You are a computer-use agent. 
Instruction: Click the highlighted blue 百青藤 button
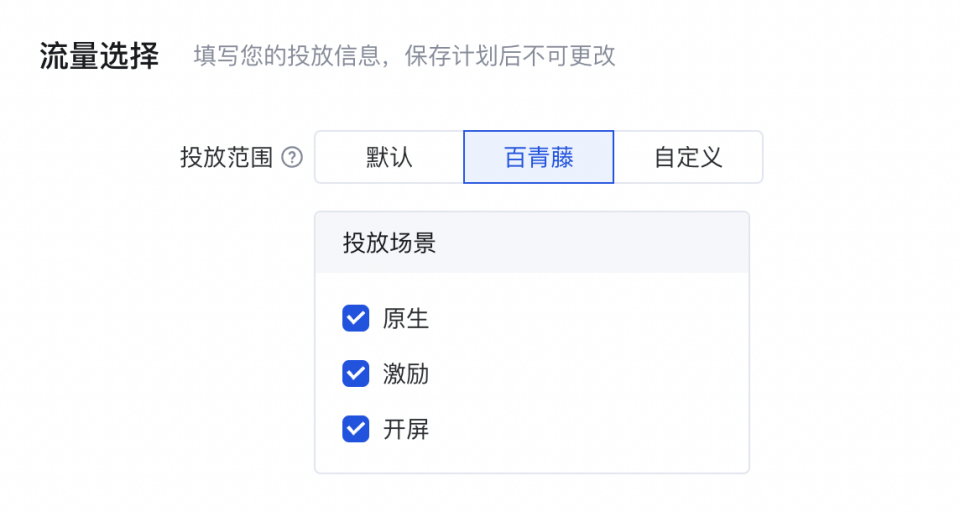click(x=539, y=157)
